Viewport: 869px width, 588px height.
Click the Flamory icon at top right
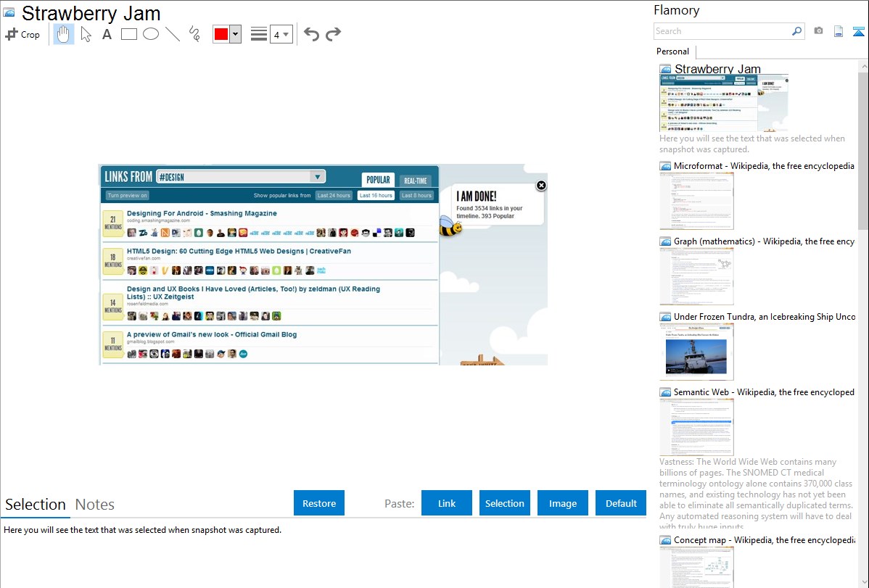coord(858,31)
